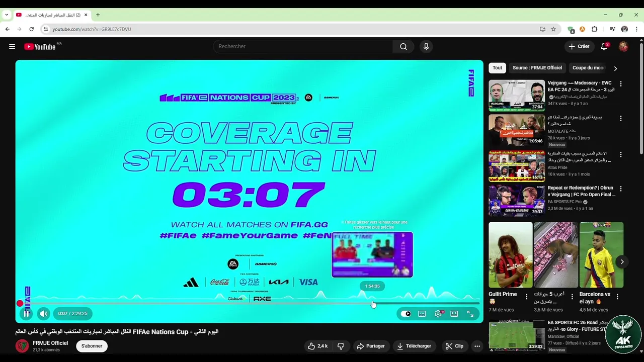Screen dimensions: 644x362
Task: Switch to theater mode
Action: point(454,314)
